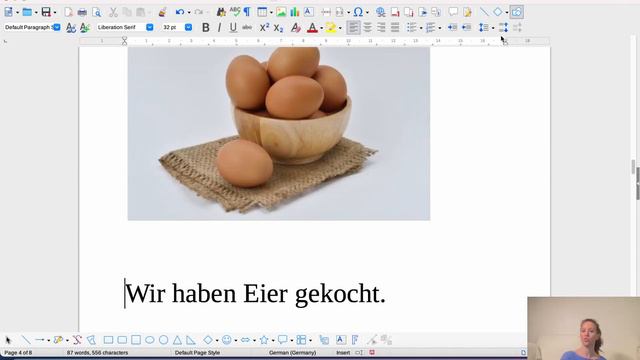Expand the Open button dropdown arrow
640x360 pixels.
[36, 13]
